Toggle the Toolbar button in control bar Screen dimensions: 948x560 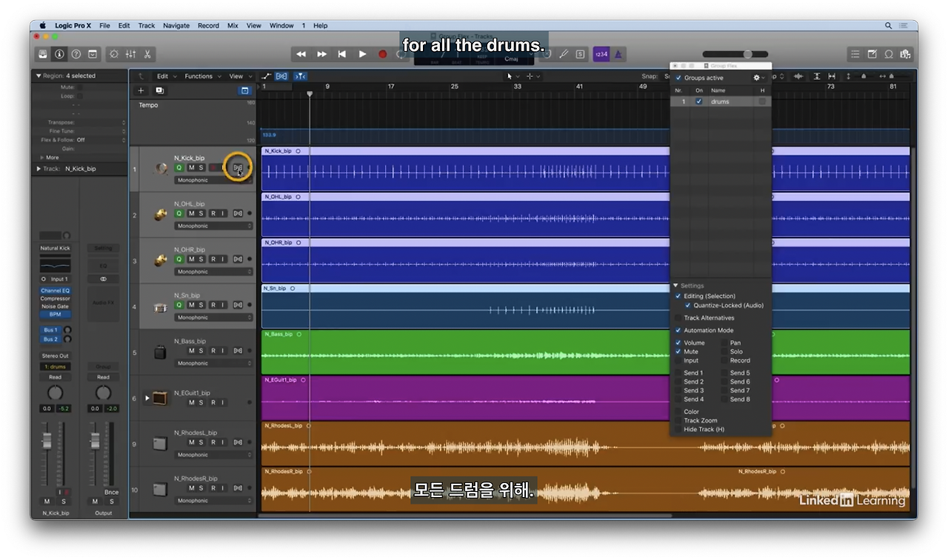point(93,54)
